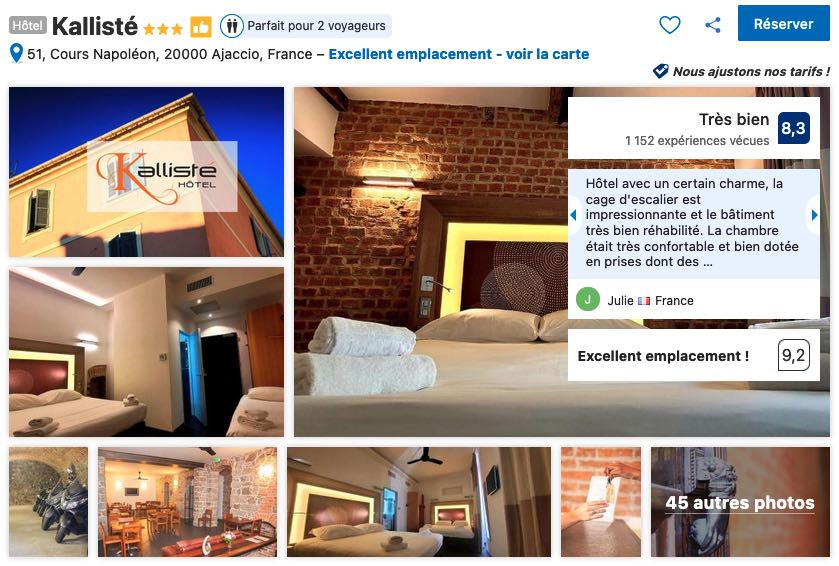Viewport: 839px width, 566px height.
Task: Open 'Excellent emplacement - voir la carte' link
Action: tap(459, 54)
